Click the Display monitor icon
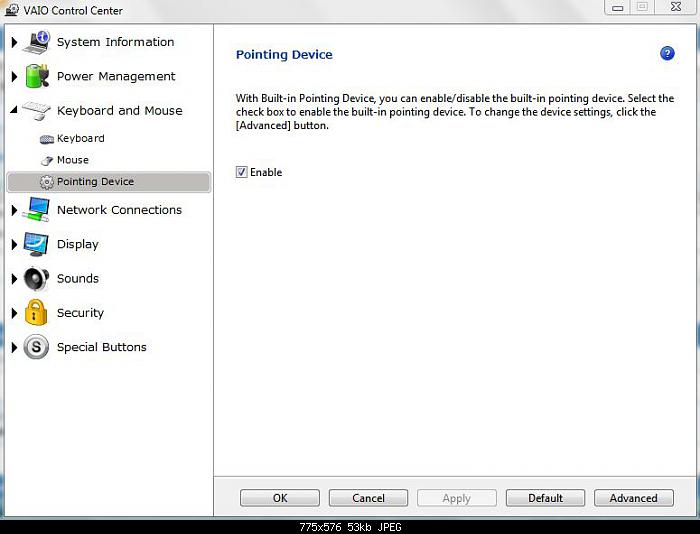The height and width of the screenshot is (534, 700). [x=37, y=244]
